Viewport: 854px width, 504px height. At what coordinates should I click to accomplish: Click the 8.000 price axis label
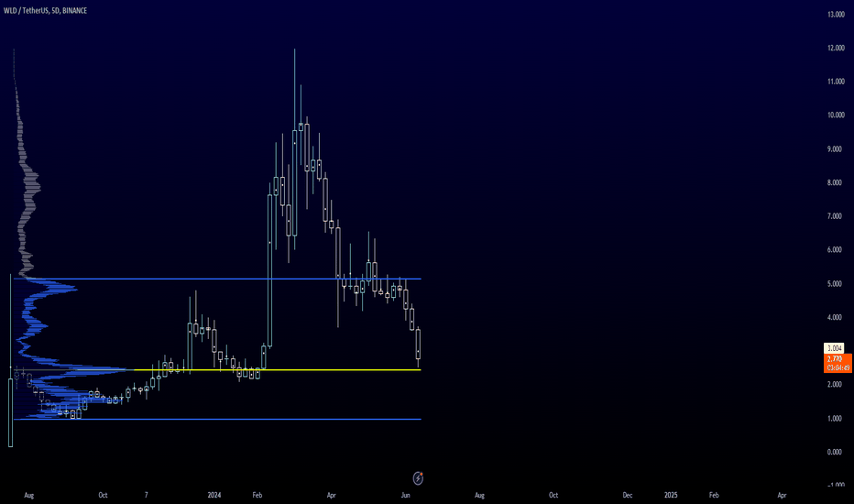click(x=835, y=183)
